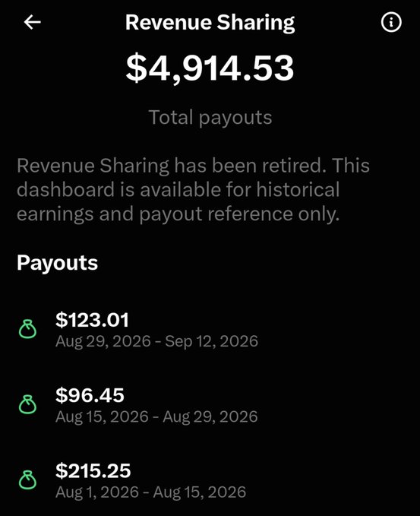
Task: Open the info icon in the header
Action: click(x=391, y=23)
